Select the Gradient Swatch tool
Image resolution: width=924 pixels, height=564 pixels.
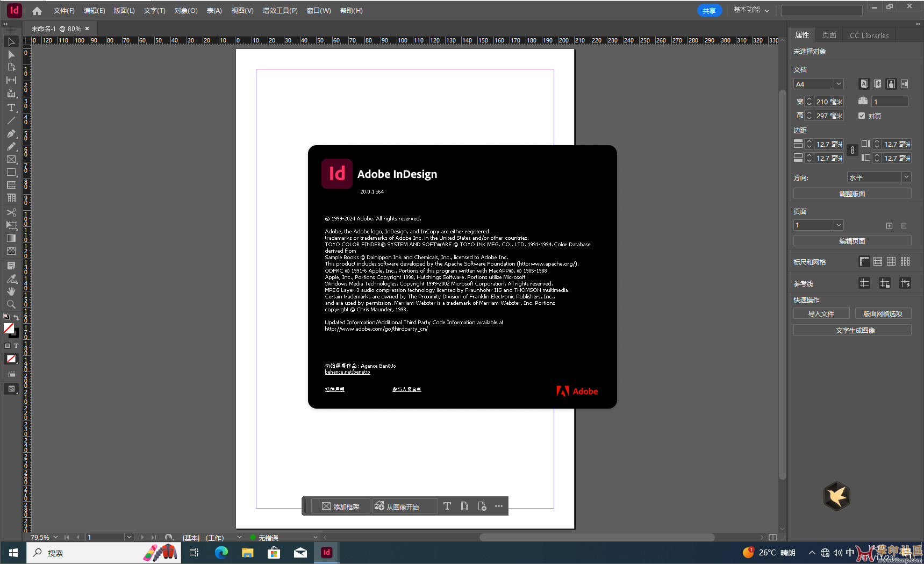11,238
